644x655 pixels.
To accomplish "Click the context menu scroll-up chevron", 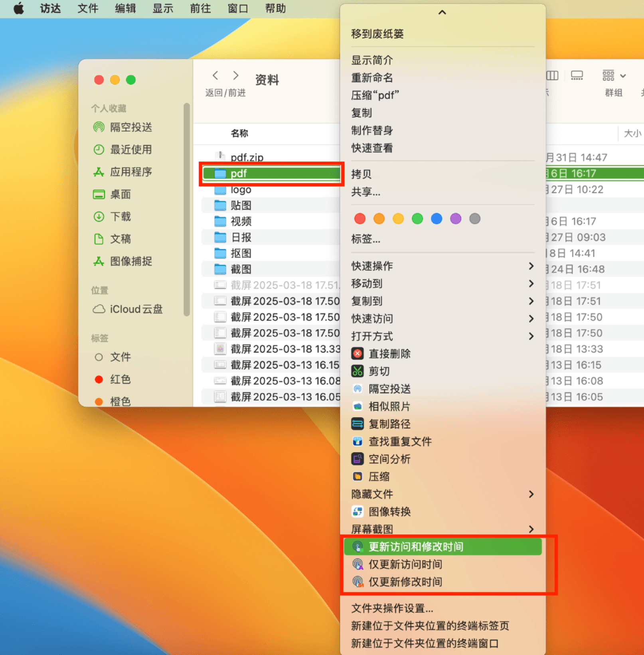I will click(x=442, y=12).
